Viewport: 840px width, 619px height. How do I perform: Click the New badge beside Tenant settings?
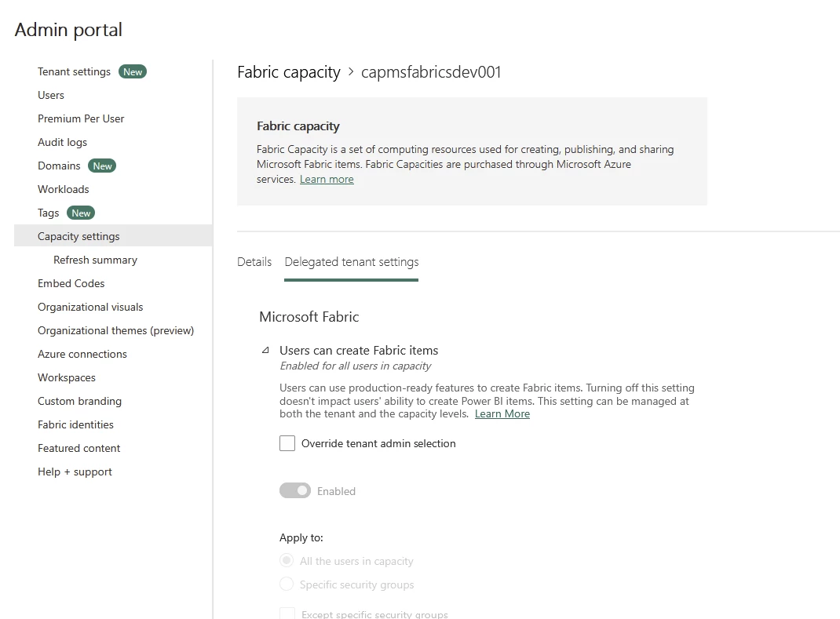[x=133, y=71]
